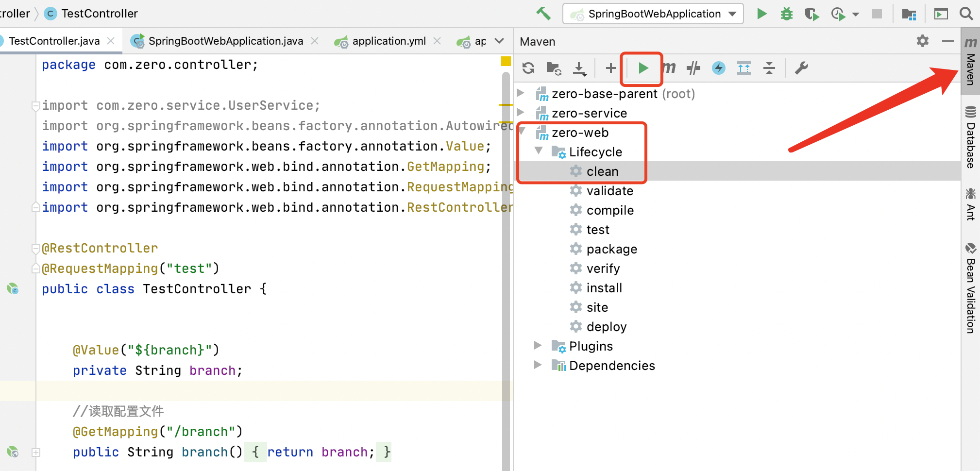The width and height of the screenshot is (980, 471).
Task: Expand the Dependencies folder
Action: [x=538, y=365]
